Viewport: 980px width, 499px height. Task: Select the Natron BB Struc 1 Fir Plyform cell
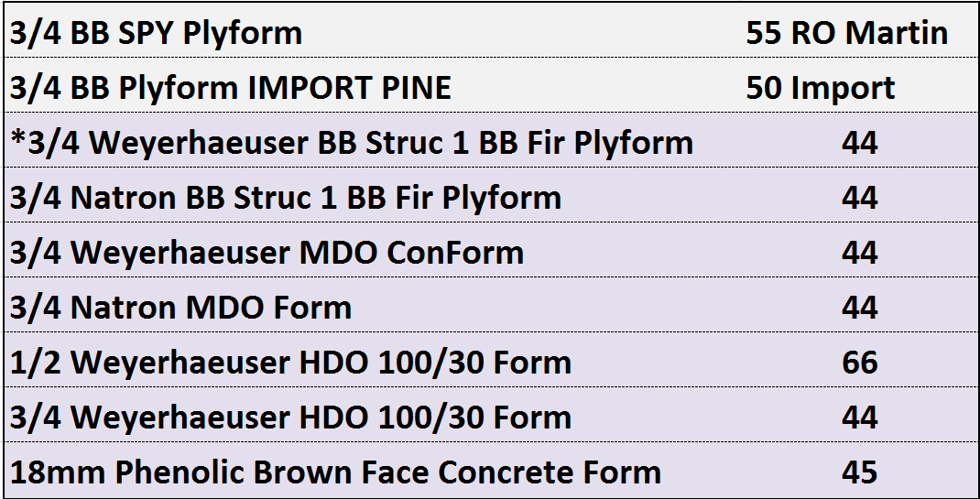pos(286,198)
